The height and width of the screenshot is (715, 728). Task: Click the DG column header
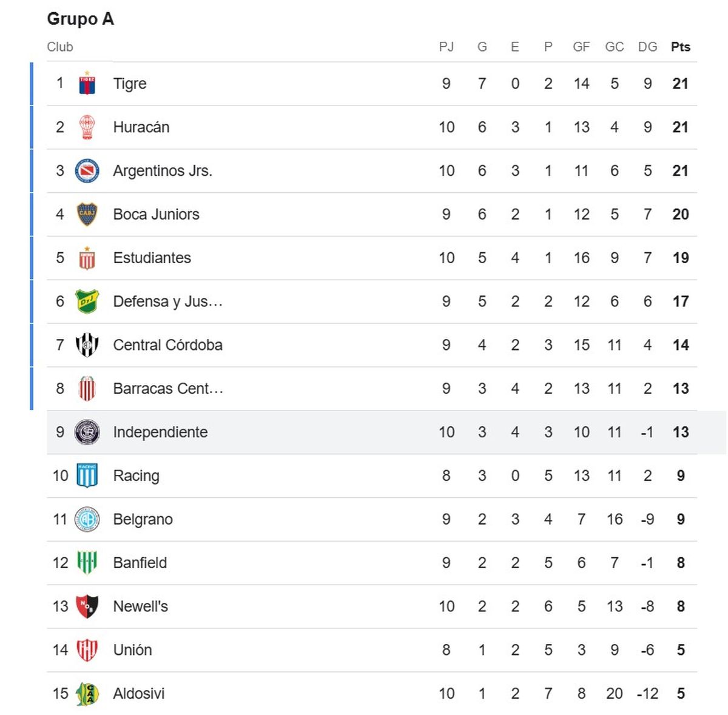pos(647,47)
